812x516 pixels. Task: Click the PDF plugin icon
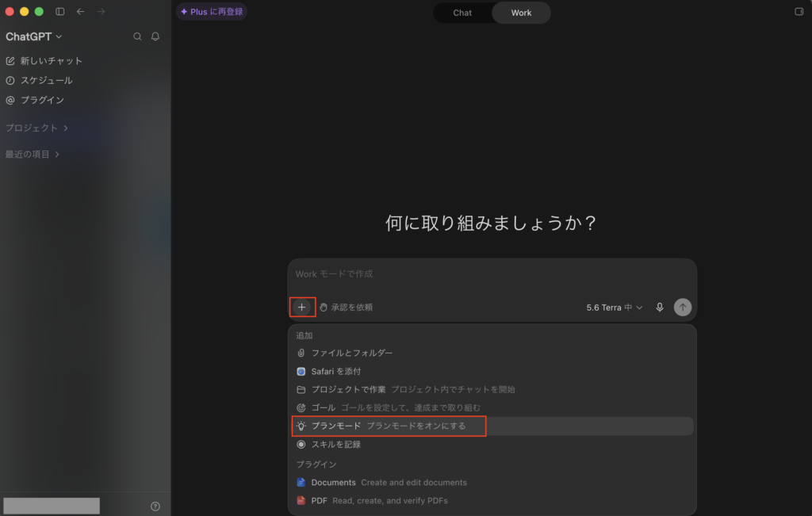[301, 500]
